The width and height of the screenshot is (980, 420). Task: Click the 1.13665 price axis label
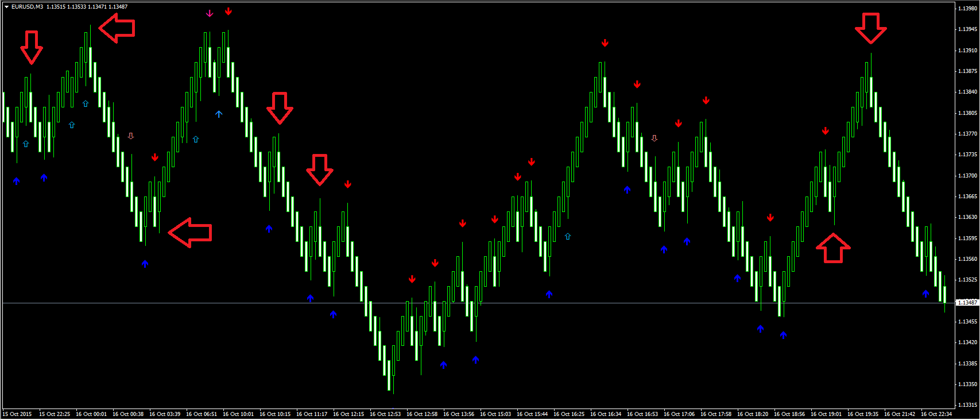coord(967,196)
